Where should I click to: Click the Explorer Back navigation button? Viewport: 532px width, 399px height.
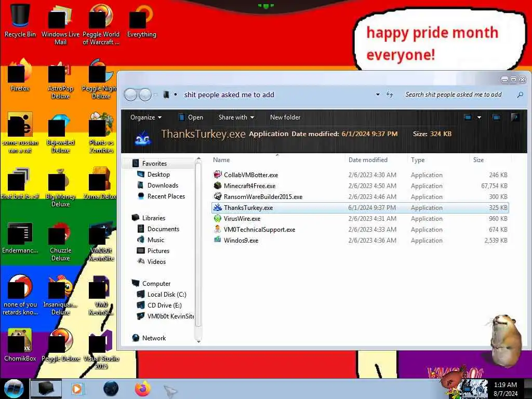(130, 95)
